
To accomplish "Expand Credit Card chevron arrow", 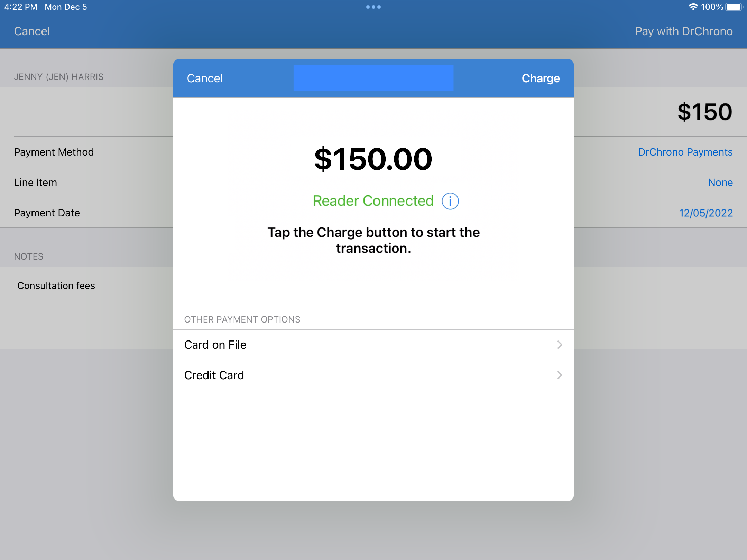I will (559, 375).
